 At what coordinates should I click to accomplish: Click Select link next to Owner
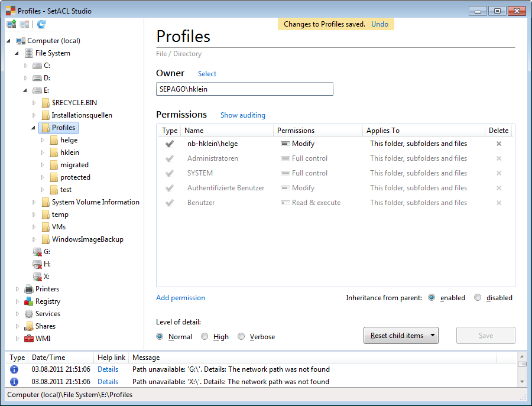tap(207, 74)
